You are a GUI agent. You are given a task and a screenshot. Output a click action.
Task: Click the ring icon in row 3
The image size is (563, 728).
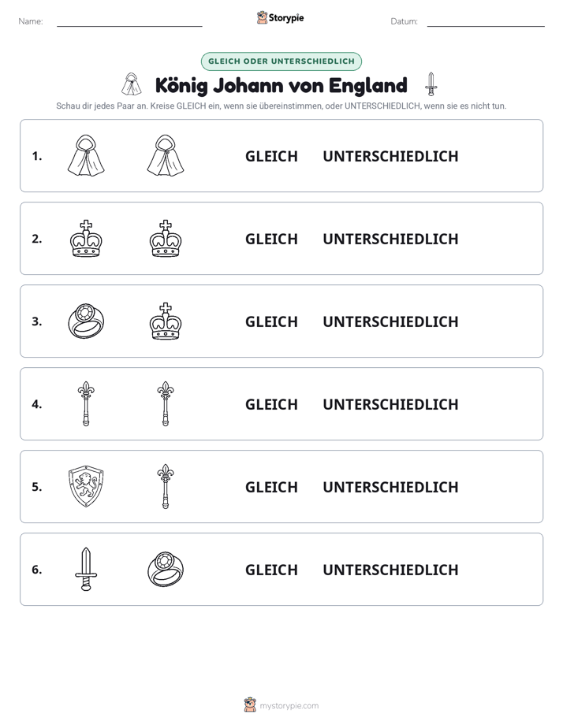point(86,321)
